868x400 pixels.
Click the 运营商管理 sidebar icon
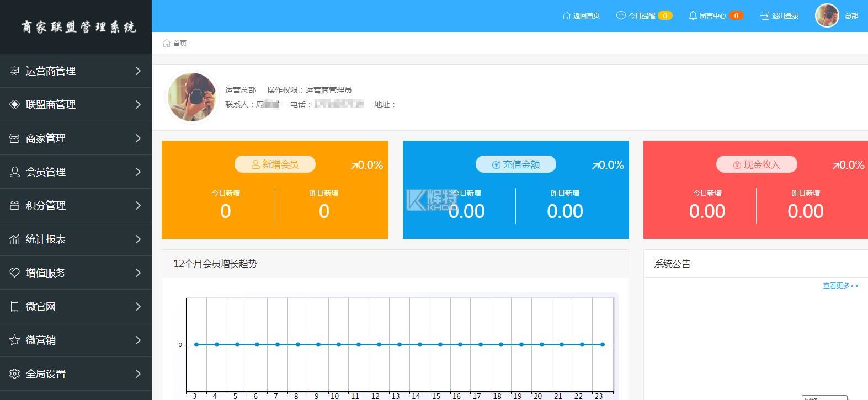pyautogui.click(x=14, y=71)
